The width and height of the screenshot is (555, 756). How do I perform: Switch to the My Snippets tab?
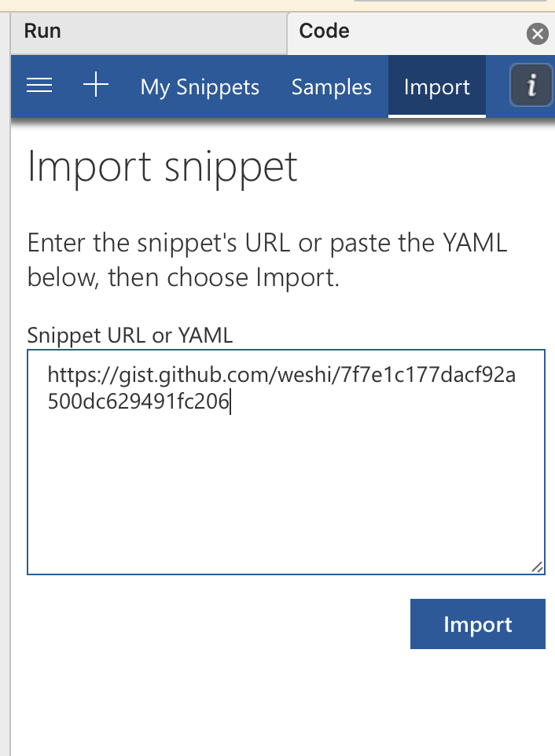tap(199, 87)
